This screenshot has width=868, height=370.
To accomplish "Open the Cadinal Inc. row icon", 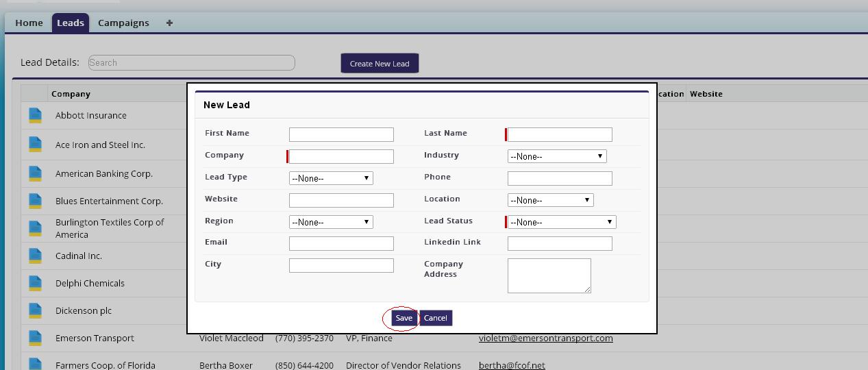I will [x=35, y=256].
